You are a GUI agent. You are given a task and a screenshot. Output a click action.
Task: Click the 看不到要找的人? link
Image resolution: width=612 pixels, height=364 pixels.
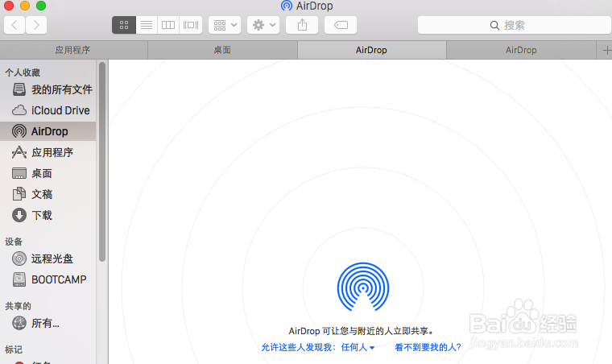click(x=428, y=347)
